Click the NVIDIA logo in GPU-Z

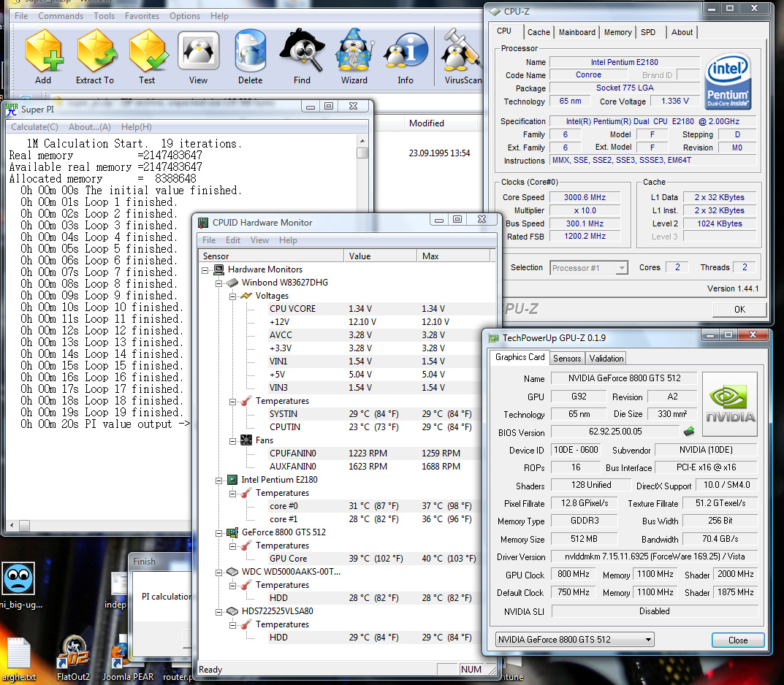pos(730,404)
